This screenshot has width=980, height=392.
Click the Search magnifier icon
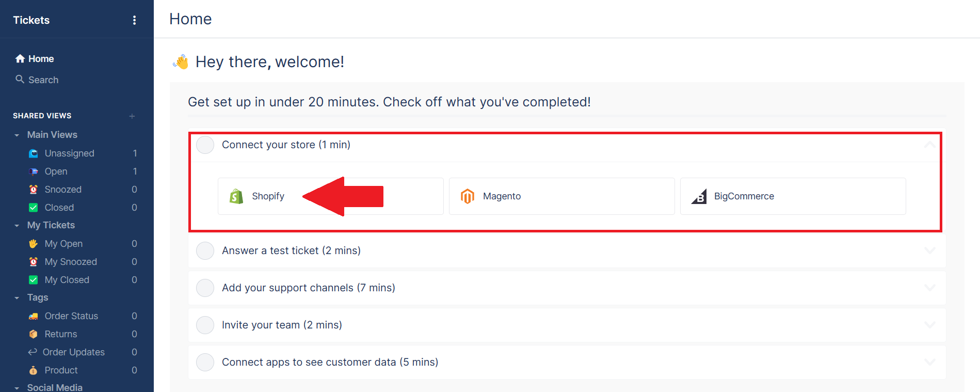pos(20,79)
